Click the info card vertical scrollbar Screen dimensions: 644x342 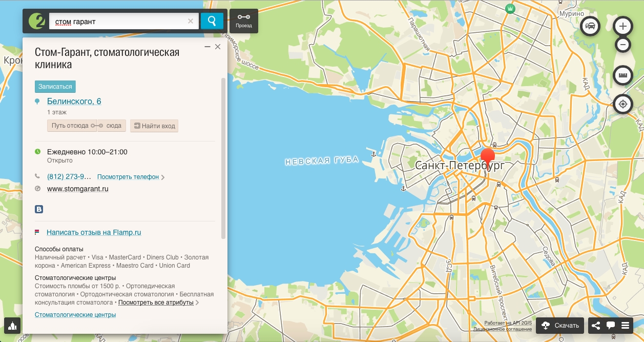pyautogui.click(x=223, y=158)
